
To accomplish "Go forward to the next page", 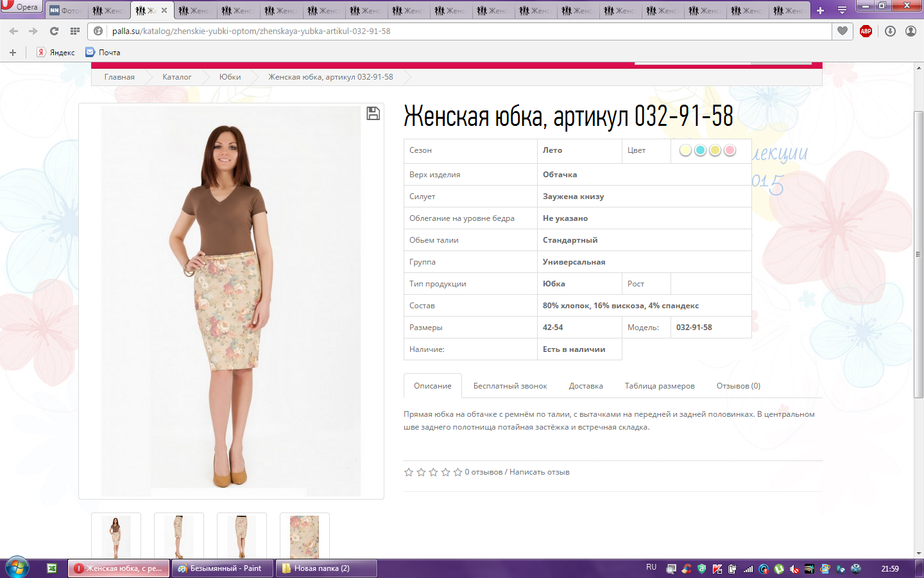I will coord(33,31).
